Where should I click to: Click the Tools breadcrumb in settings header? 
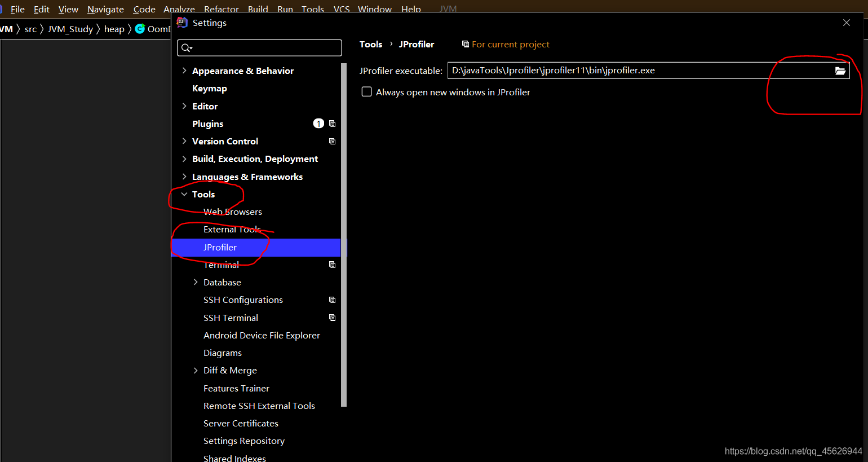point(371,44)
